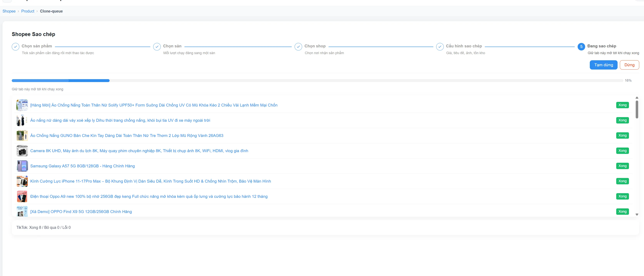Click the Chọn sản phẩm step checkmark icon
Viewport: 644px width, 276px height.
pos(15,47)
